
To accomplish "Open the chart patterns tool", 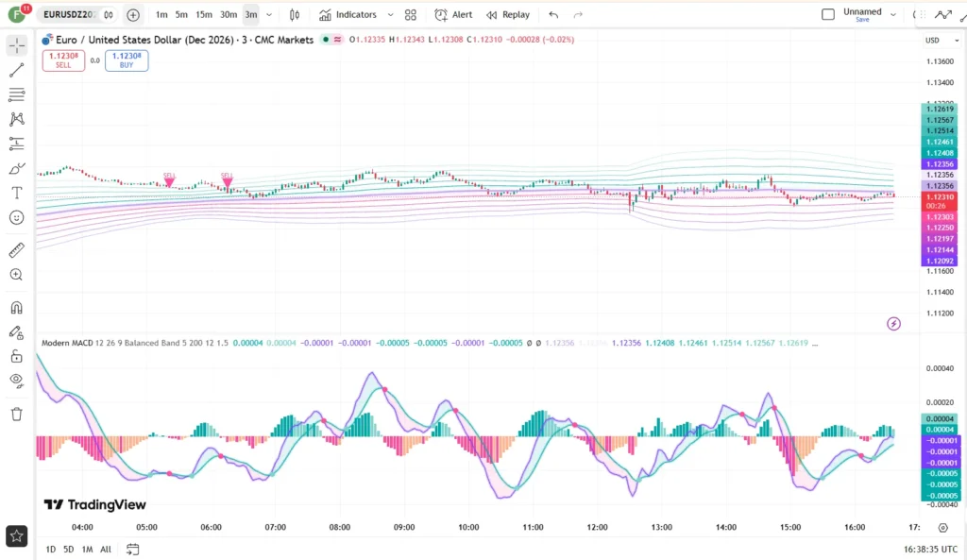I will pos(17,119).
